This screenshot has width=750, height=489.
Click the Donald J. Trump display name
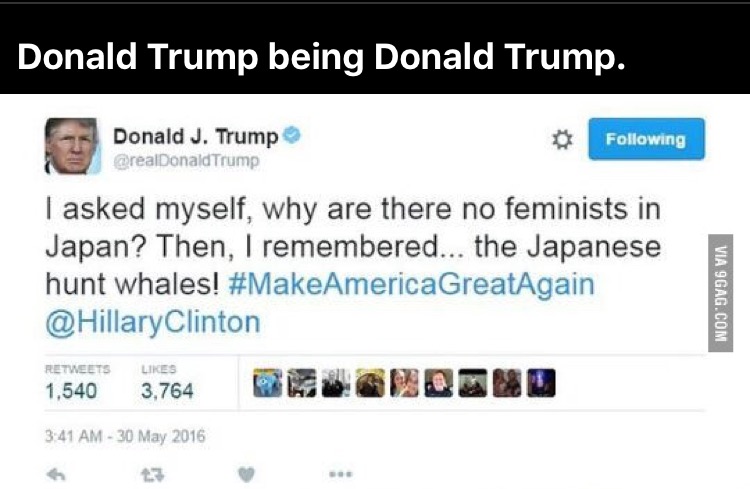[x=196, y=137]
